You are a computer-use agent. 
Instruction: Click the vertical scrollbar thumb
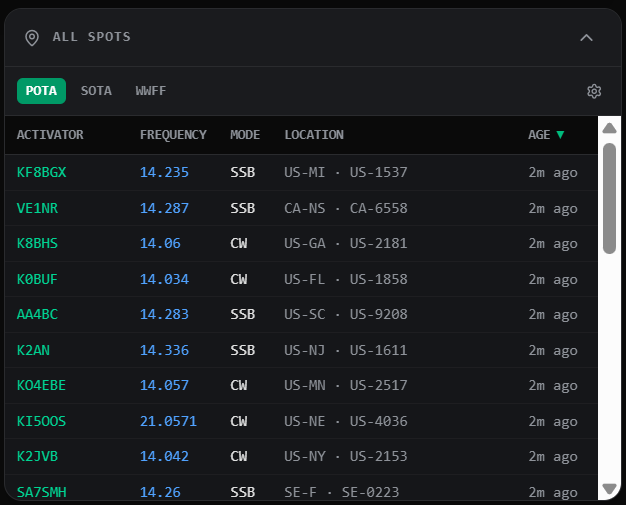[x=609, y=198]
